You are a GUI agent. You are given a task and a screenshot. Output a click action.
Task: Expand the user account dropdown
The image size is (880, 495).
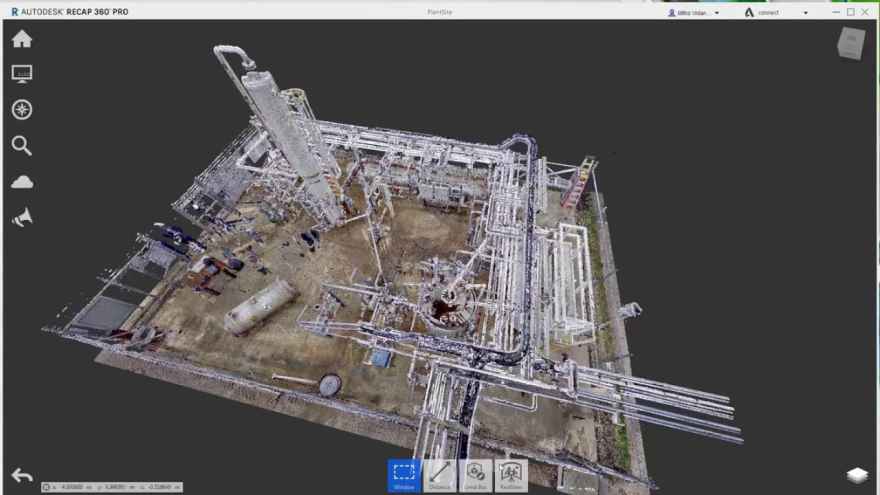[717, 12]
